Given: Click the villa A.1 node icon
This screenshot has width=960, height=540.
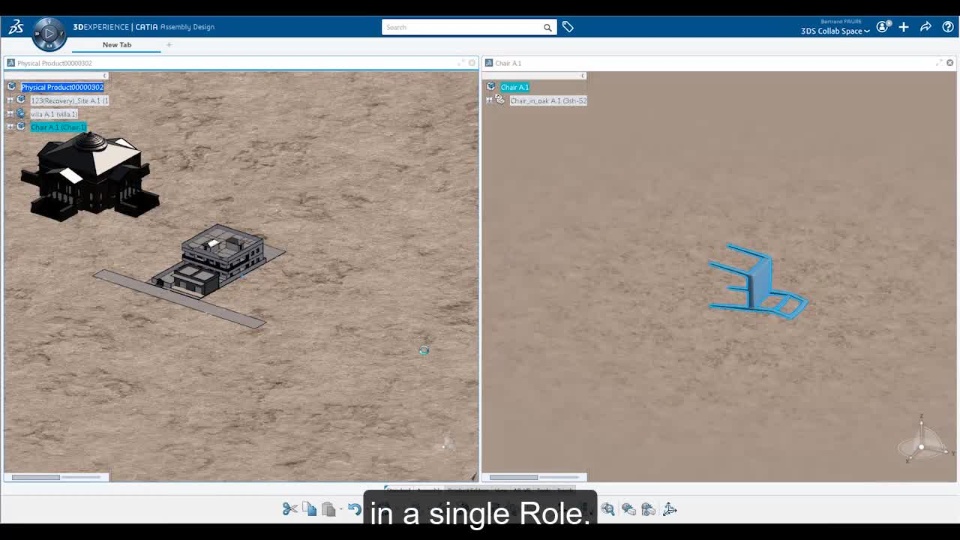Looking at the screenshot, I should 21,113.
